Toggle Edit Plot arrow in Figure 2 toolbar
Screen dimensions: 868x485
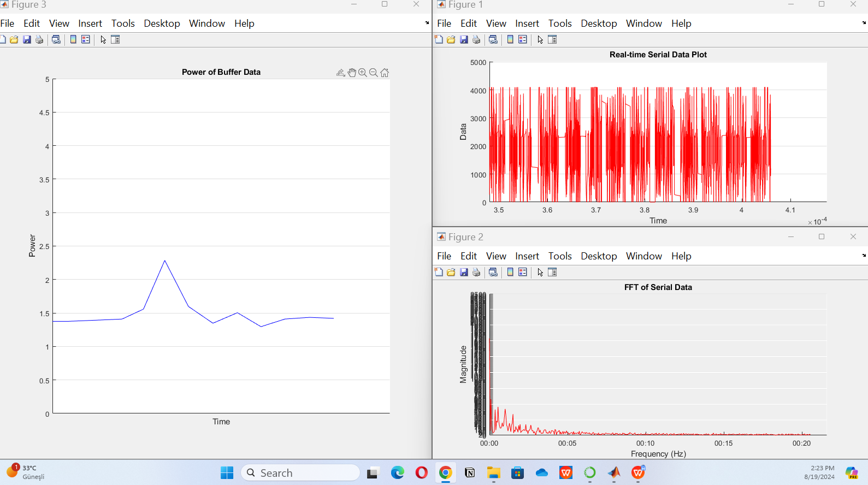coord(540,272)
